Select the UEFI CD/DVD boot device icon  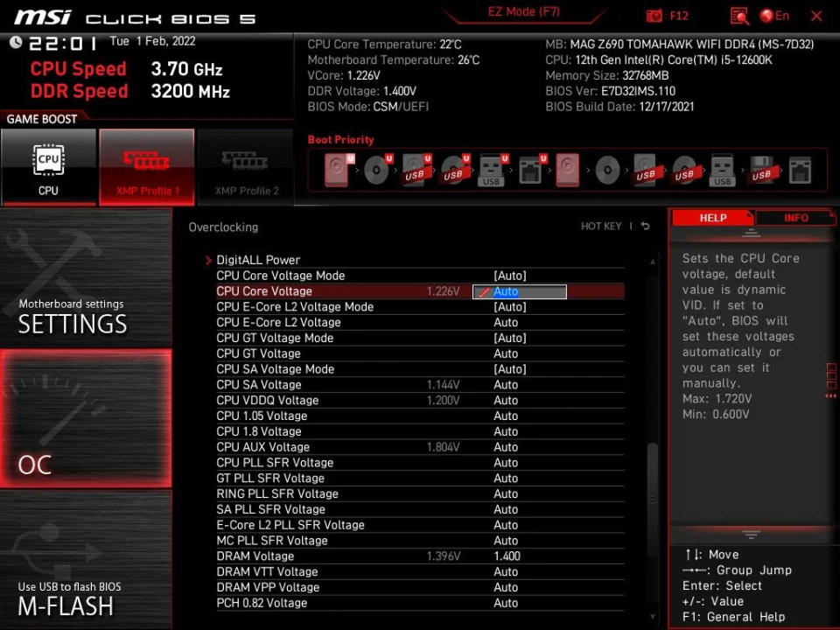click(x=378, y=170)
